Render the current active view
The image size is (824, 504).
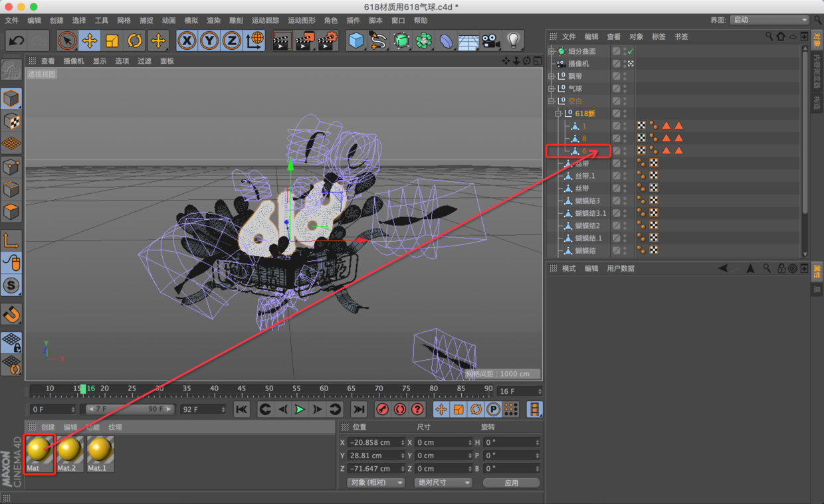coord(282,41)
